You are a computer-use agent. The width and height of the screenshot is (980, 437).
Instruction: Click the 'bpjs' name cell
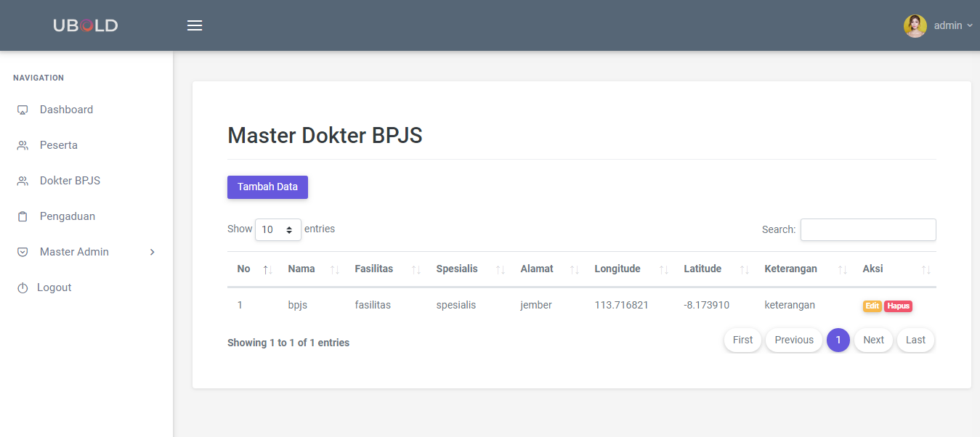298,305
